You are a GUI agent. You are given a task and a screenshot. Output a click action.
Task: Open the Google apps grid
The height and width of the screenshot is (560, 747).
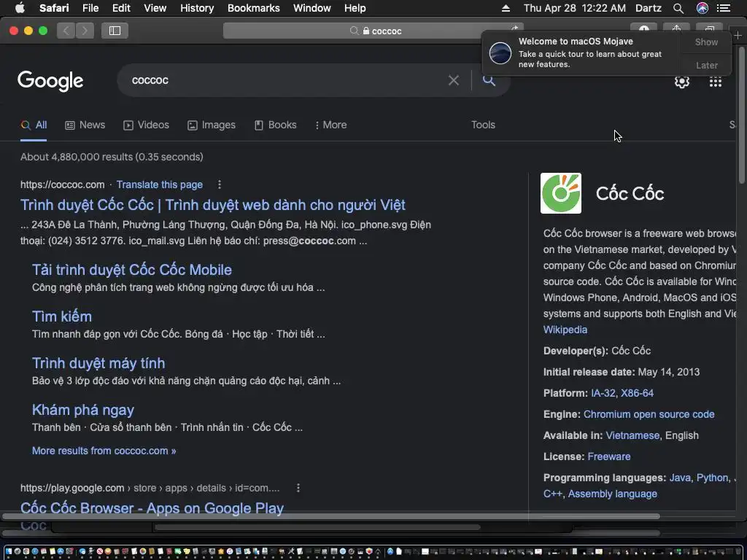coord(715,82)
